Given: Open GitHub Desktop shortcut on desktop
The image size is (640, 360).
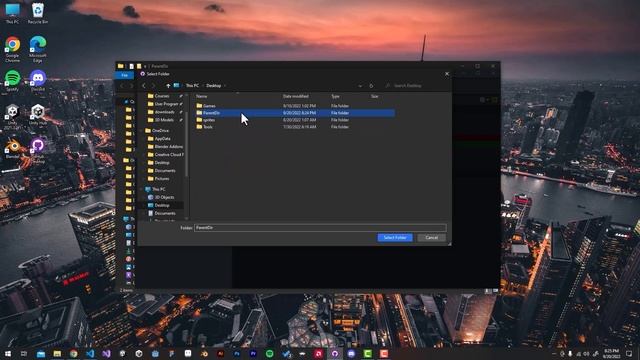Looking at the screenshot, I should point(38,150).
